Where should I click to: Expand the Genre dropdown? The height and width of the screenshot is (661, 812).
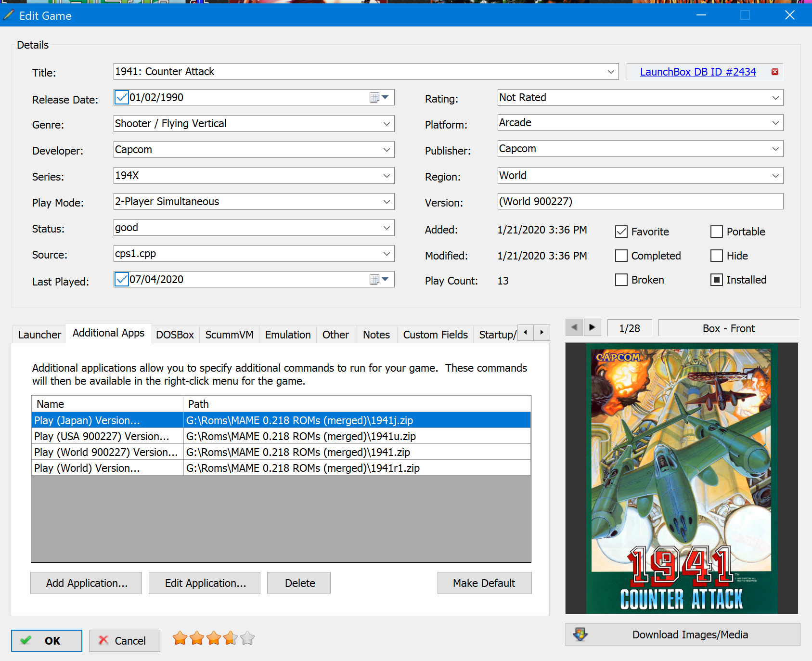click(x=387, y=124)
